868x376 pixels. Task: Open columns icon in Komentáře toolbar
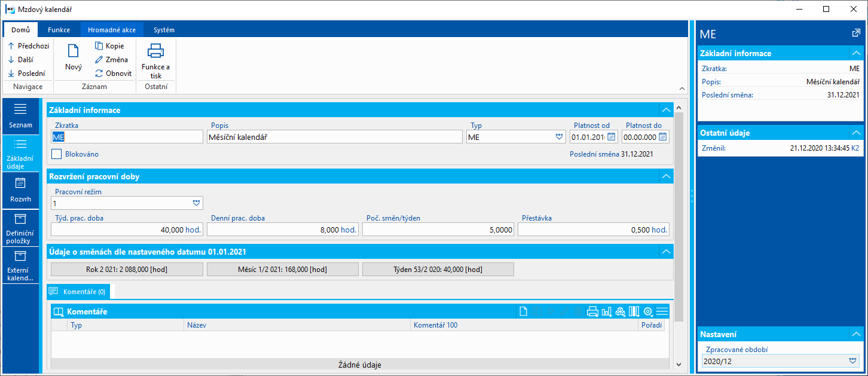(x=634, y=311)
